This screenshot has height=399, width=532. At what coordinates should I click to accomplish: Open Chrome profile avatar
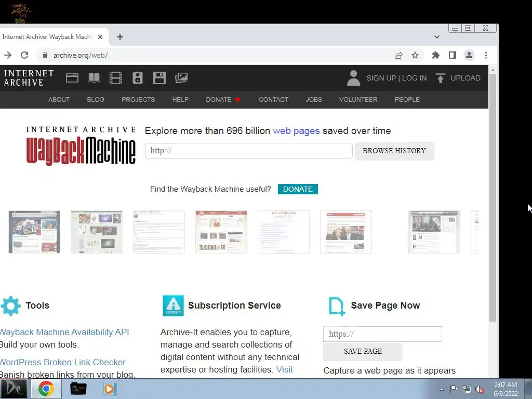(469, 55)
